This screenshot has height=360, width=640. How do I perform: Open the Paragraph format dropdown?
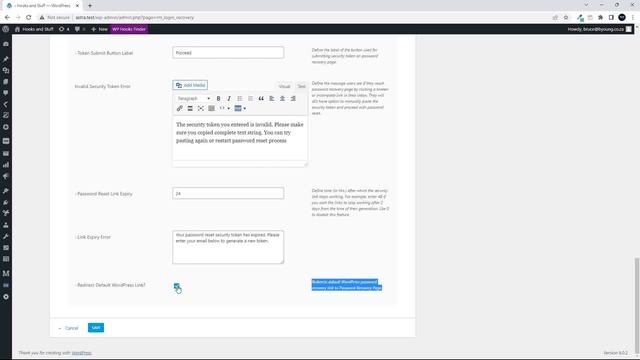193,98
